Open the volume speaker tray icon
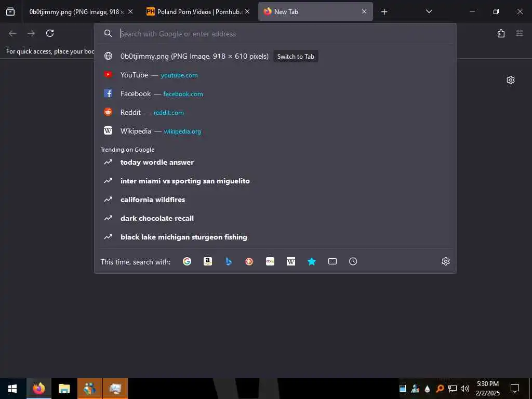The height and width of the screenshot is (399, 532). point(465,389)
